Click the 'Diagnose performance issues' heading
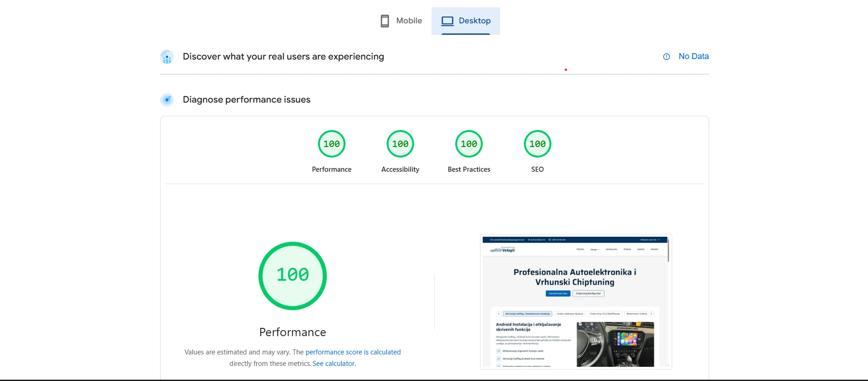This screenshot has width=868, height=381. click(247, 99)
